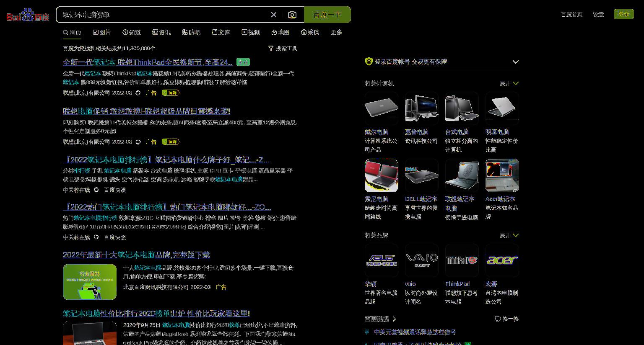Open the 资讯 tab
Image resolution: width=644 pixels, height=345 pixels.
(161, 32)
